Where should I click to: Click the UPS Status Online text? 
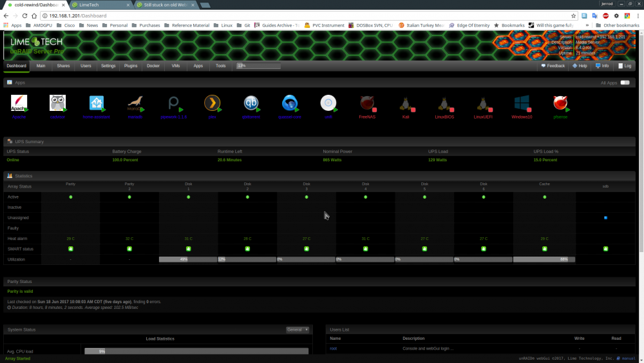click(13, 160)
